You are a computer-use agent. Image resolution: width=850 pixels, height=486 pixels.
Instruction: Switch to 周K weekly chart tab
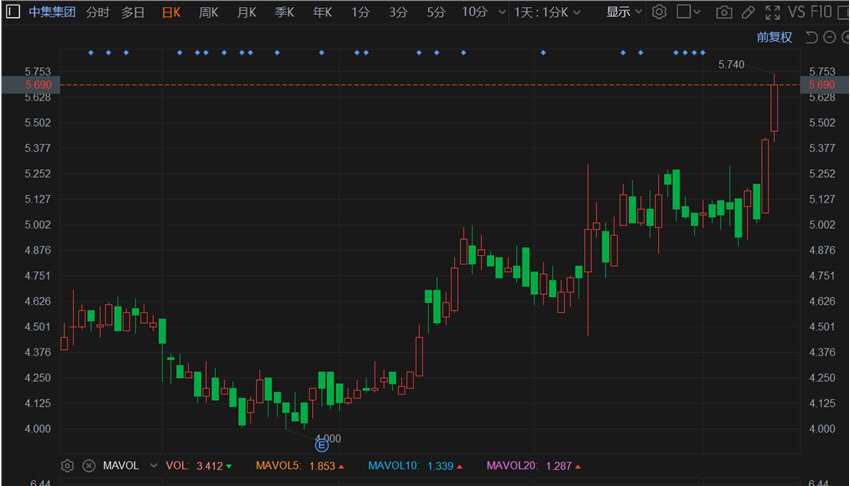pos(208,12)
